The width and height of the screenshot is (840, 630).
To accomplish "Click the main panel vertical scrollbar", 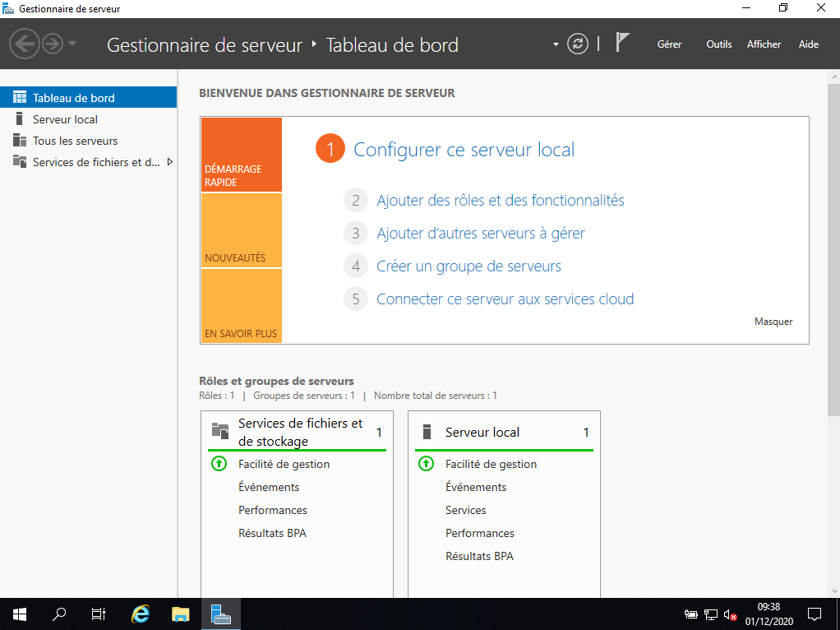I will click(x=833, y=249).
